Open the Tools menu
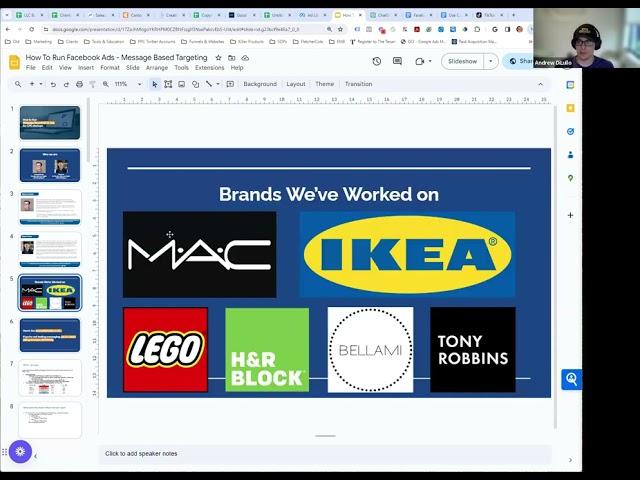The height and width of the screenshot is (480, 640). [x=181, y=68]
